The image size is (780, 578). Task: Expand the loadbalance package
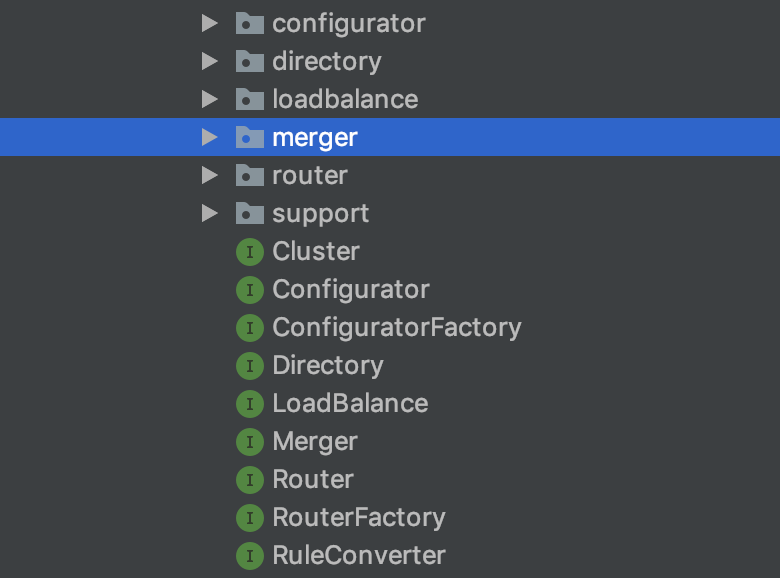pos(209,99)
